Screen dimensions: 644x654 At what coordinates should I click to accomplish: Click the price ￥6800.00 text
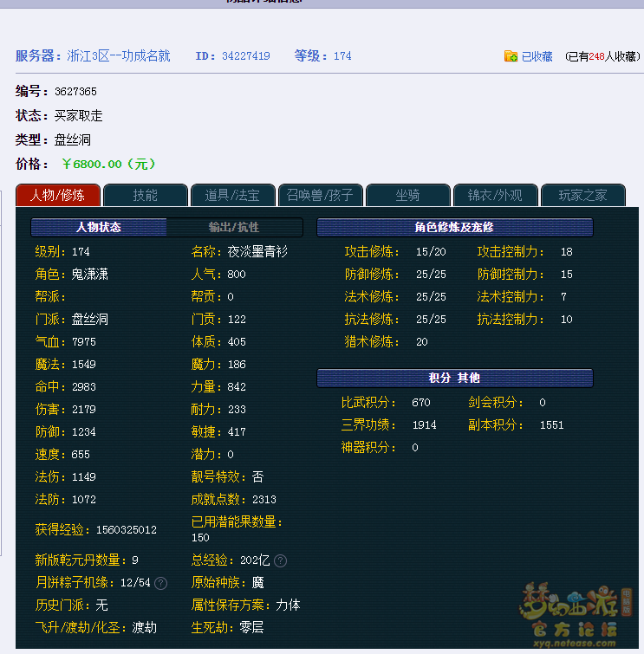[108, 164]
